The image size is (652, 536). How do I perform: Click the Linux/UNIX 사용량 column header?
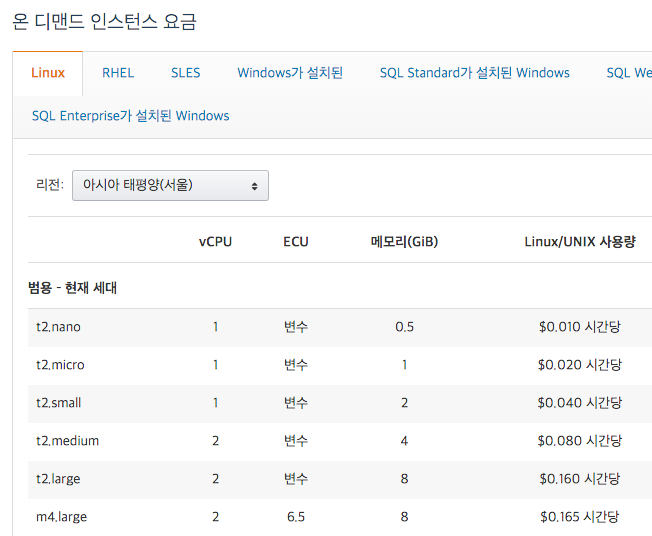tap(580, 242)
